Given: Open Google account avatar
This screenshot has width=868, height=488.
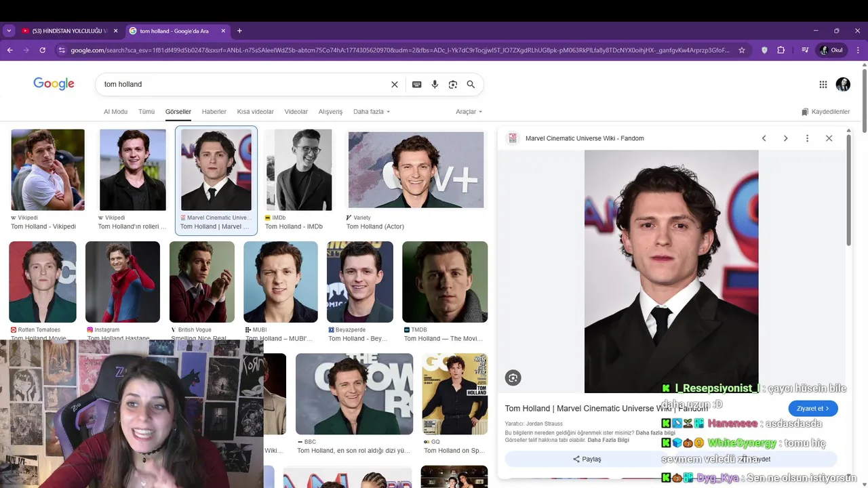Looking at the screenshot, I should (843, 85).
